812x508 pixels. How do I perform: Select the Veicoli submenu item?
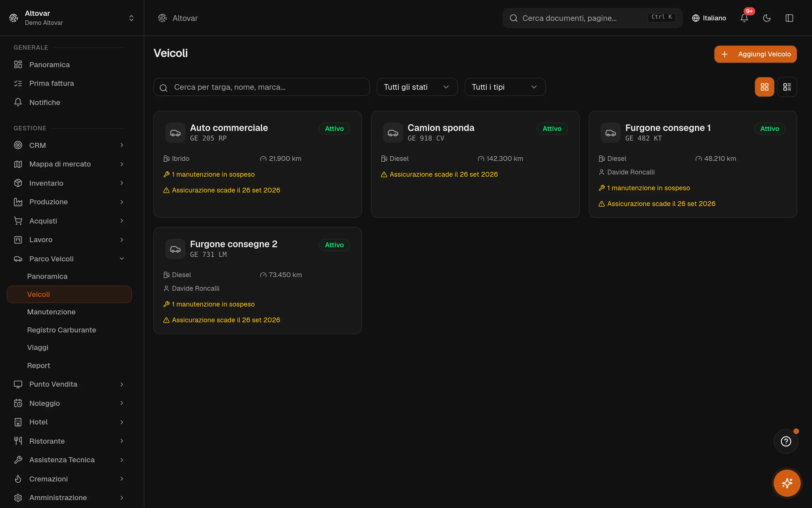tap(69, 294)
